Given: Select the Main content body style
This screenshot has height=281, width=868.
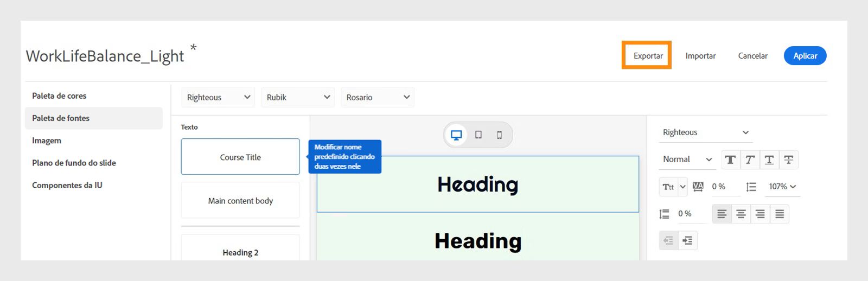Looking at the screenshot, I should coord(240,201).
